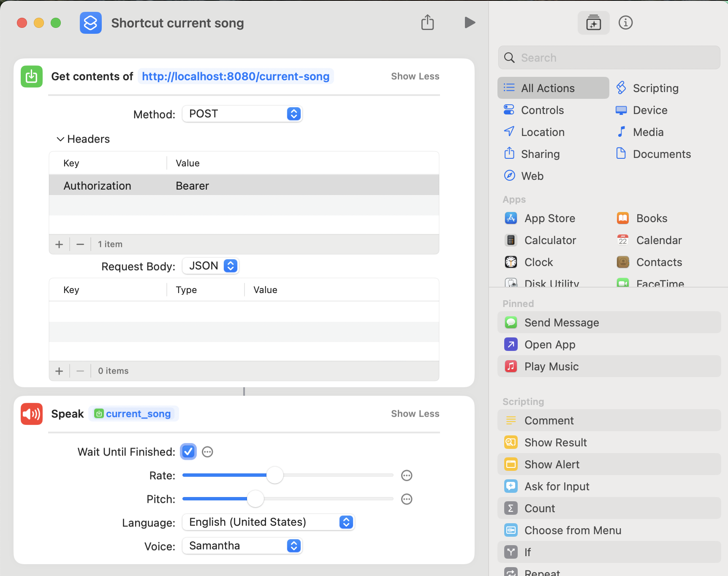Screen dimensions: 728x576
Task: Run the shortcut with play button
Action: point(470,22)
